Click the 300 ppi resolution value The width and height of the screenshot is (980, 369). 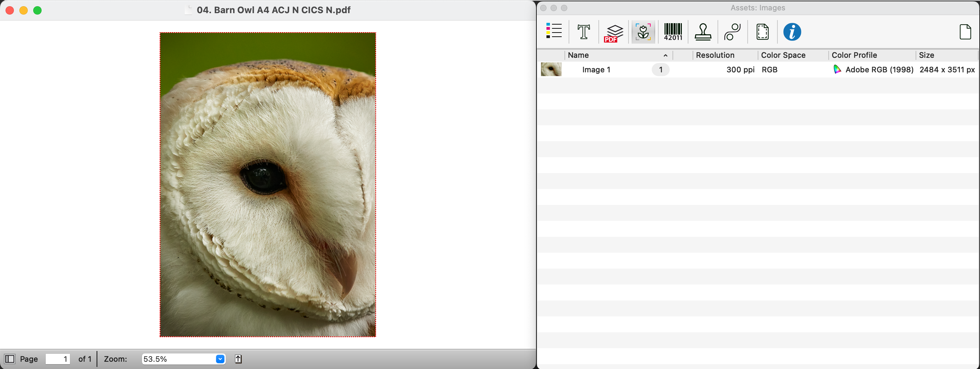pyautogui.click(x=740, y=70)
